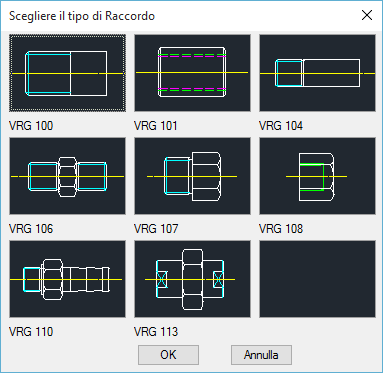The image size is (383, 373).
Task: Select the VRG 110 hose fitting drawing
Action: tap(67, 279)
